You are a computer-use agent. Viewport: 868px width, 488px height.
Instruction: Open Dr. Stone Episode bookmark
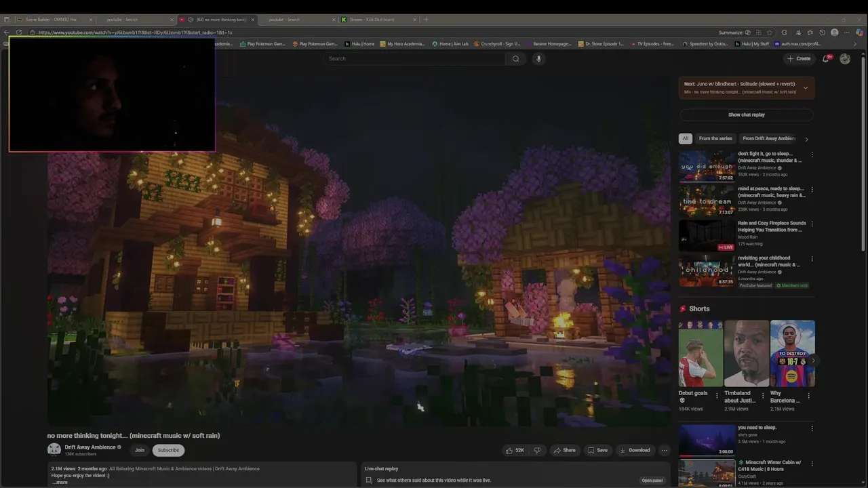point(601,44)
